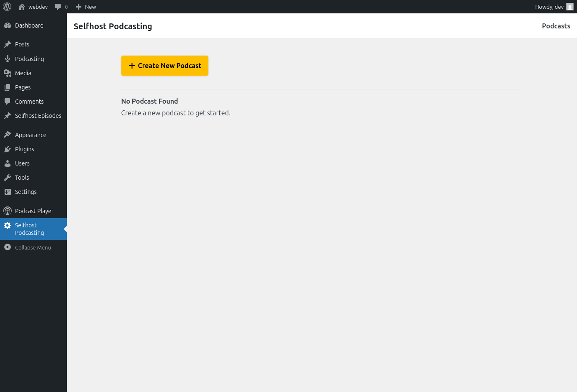This screenshot has width=577, height=392.
Task: Open the webdev site home icon
Action: click(22, 7)
